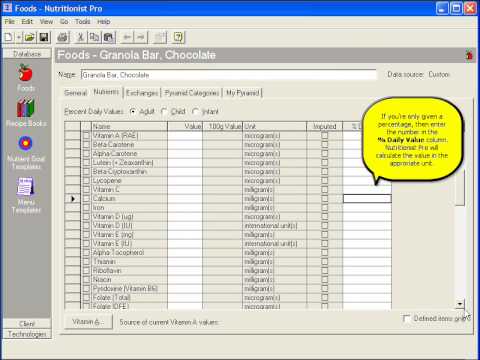Image resolution: width=480 pixels, height=360 pixels.
Task: Click the Forward arrow toolbar icon
Action: point(141,37)
